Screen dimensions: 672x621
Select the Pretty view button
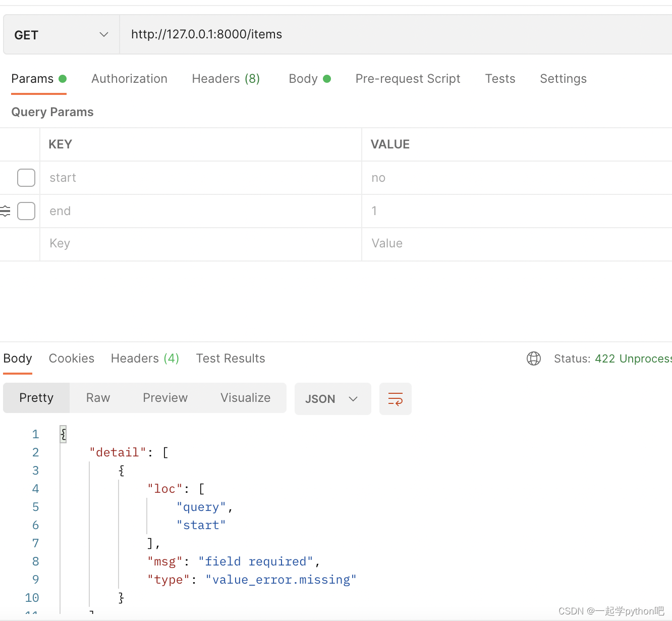point(36,398)
